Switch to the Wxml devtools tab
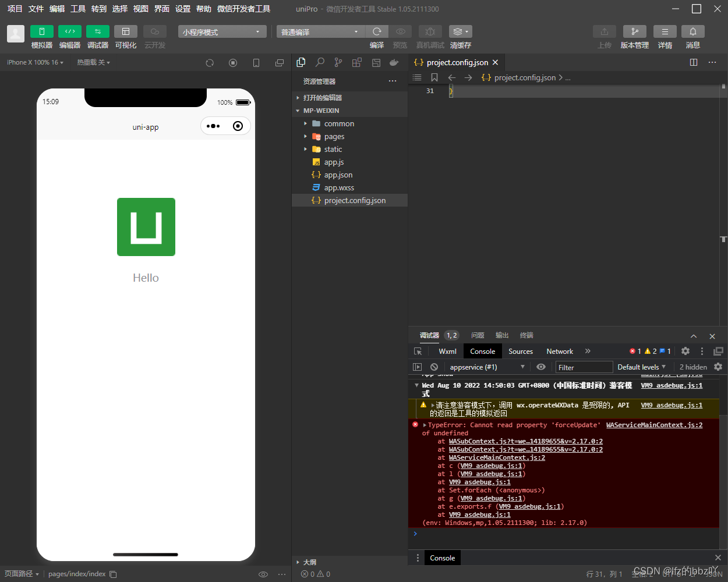Screen dimensions: 728x582 coord(447,351)
